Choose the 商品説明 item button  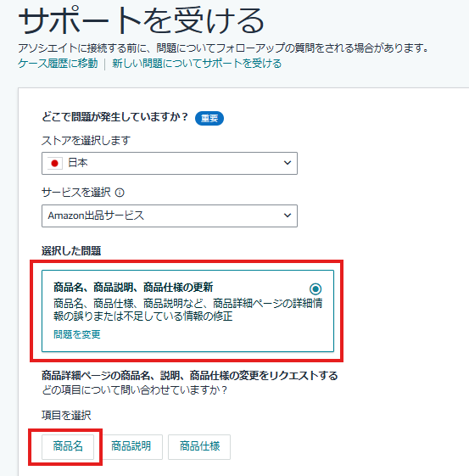tap(131, 447)
